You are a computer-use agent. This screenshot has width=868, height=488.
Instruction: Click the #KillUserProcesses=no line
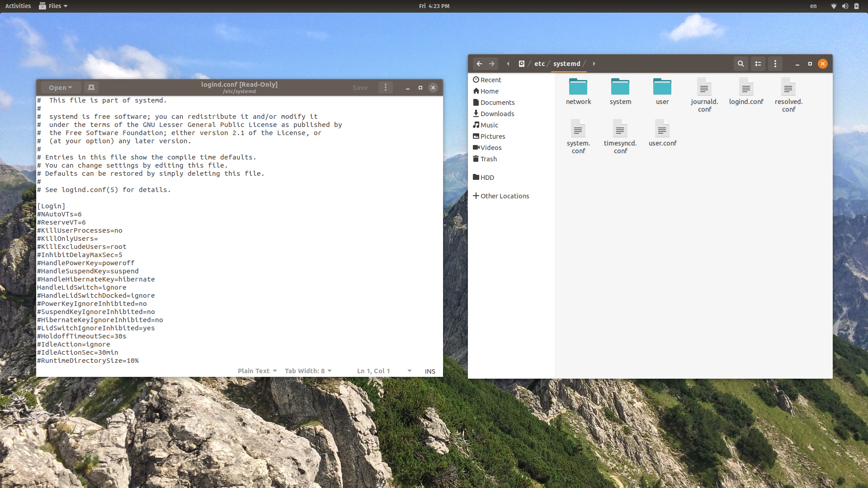tap(80, 230)
